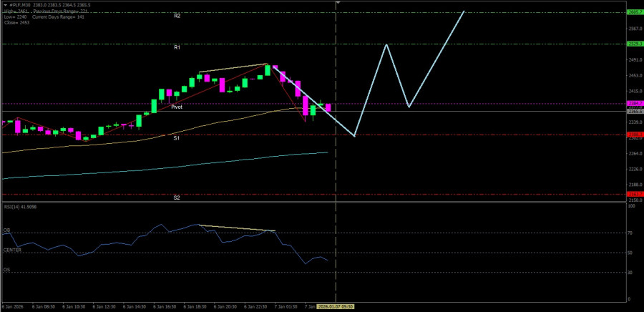Select the CENTER level label in RSI panel
This screenshot has height=312, width=644.
(x=12, y=250)
